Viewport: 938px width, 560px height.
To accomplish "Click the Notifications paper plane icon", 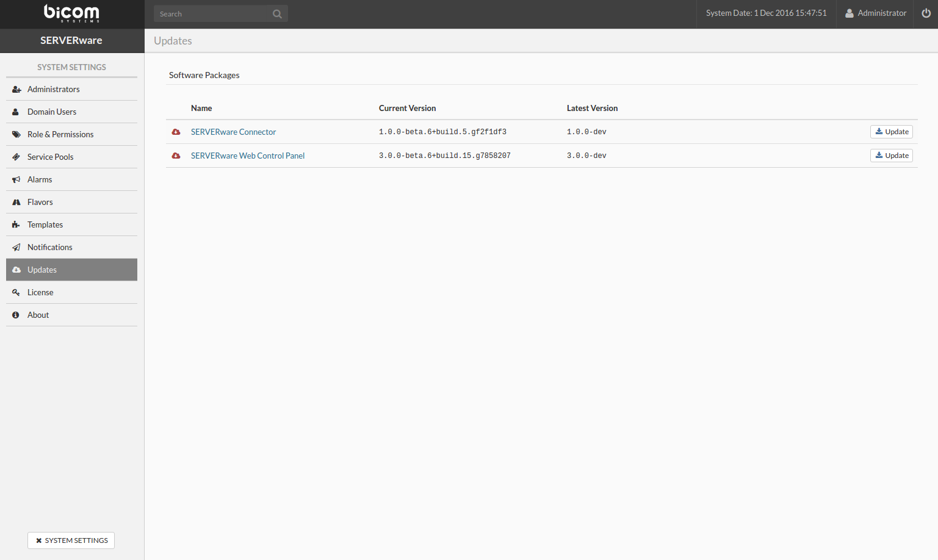I will click(16, 248).
